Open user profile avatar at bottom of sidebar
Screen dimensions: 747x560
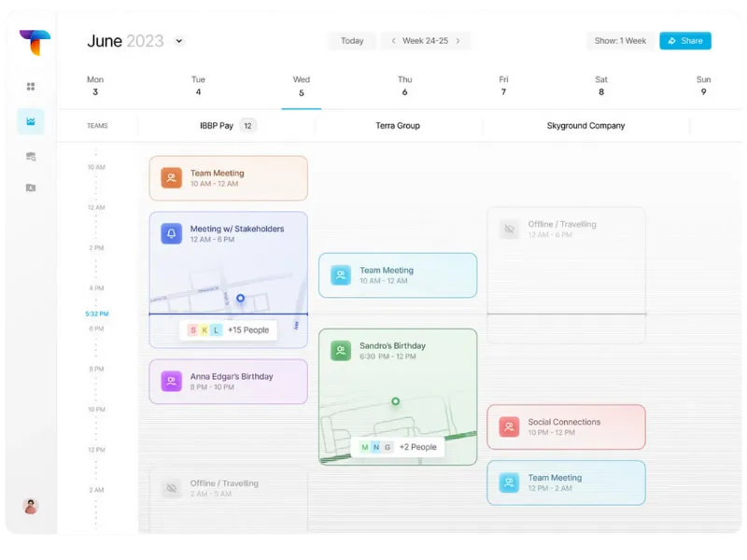(x=31, y=506)
